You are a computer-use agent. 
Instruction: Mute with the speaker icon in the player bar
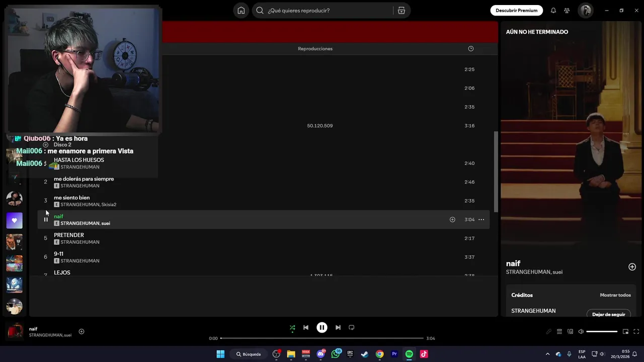click(581, 331)
